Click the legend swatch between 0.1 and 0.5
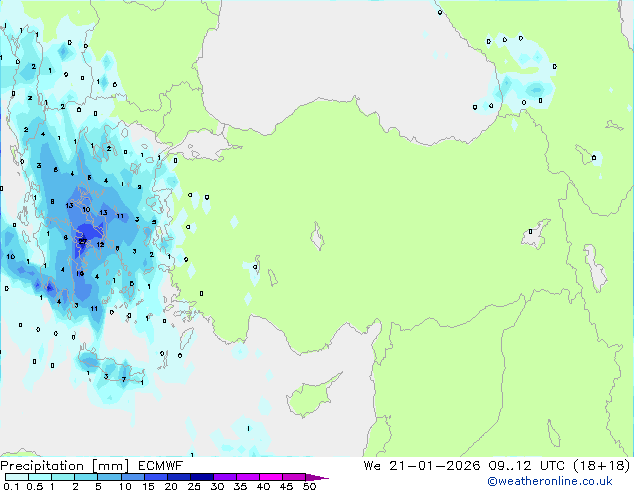Image resolution: width=634 pixels, height=490 pixels. pyautogui.click(x=17, y=477)
